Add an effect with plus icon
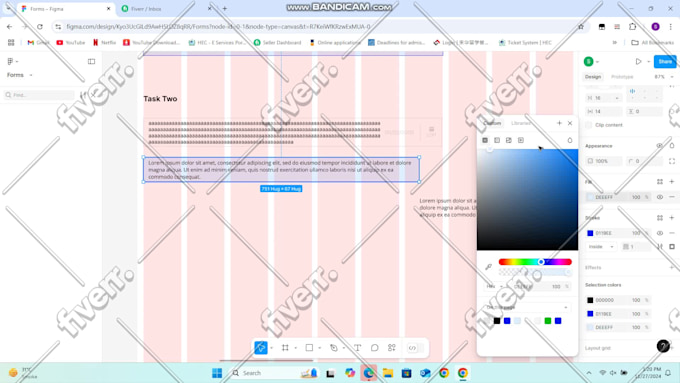This screenshot has width=680, height=383. [x=672, y=268]
